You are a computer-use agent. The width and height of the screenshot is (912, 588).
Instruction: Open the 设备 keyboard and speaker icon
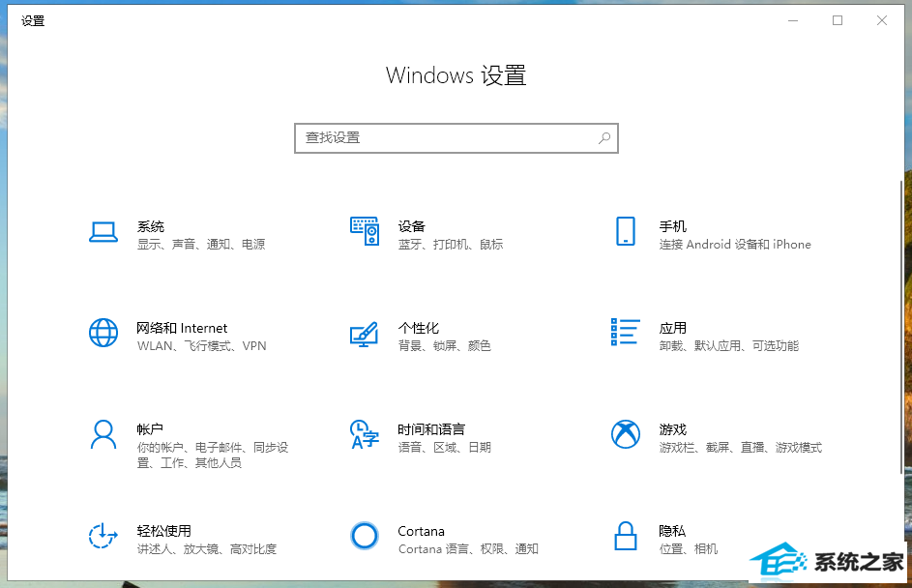pyautogui.click(x=365, y=231)
